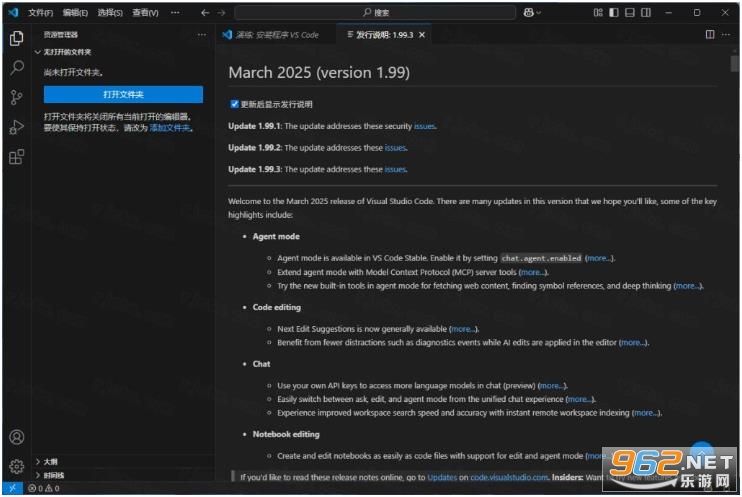Open more link for deep thinking tools
Viewport: 742px width, 497px height.
[x=688, y=286]
